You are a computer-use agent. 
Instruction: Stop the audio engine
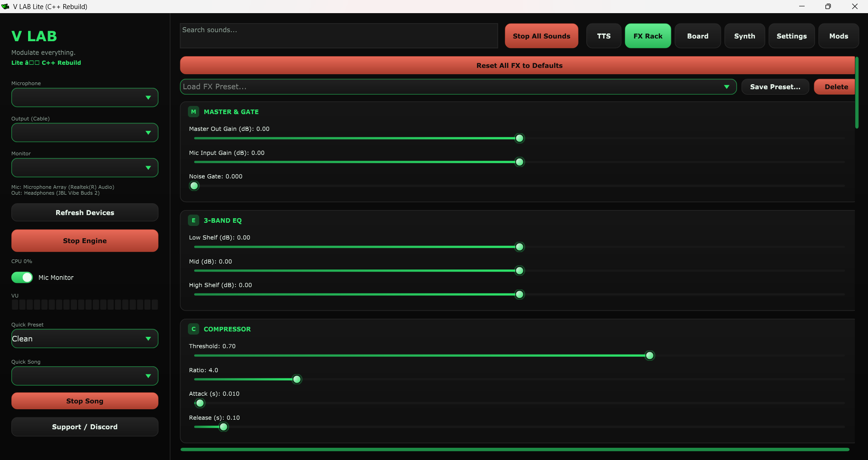pyautogui.click(x=85, y=241)
